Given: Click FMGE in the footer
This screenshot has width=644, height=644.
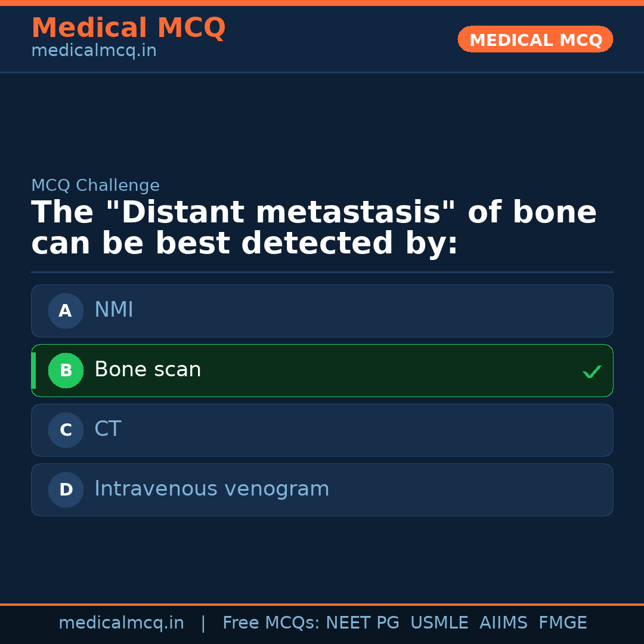Looking at the screenshot, I should click(x=562, y=623).
